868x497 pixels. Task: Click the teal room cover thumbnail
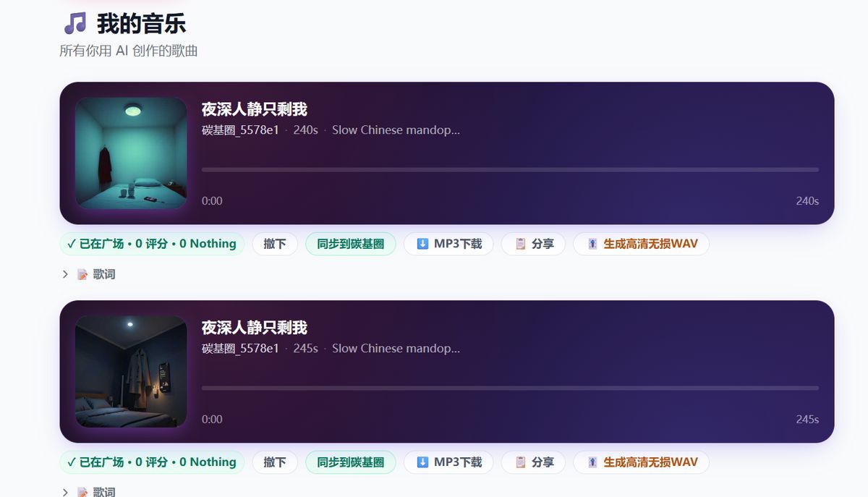click(x=131, y=153)
